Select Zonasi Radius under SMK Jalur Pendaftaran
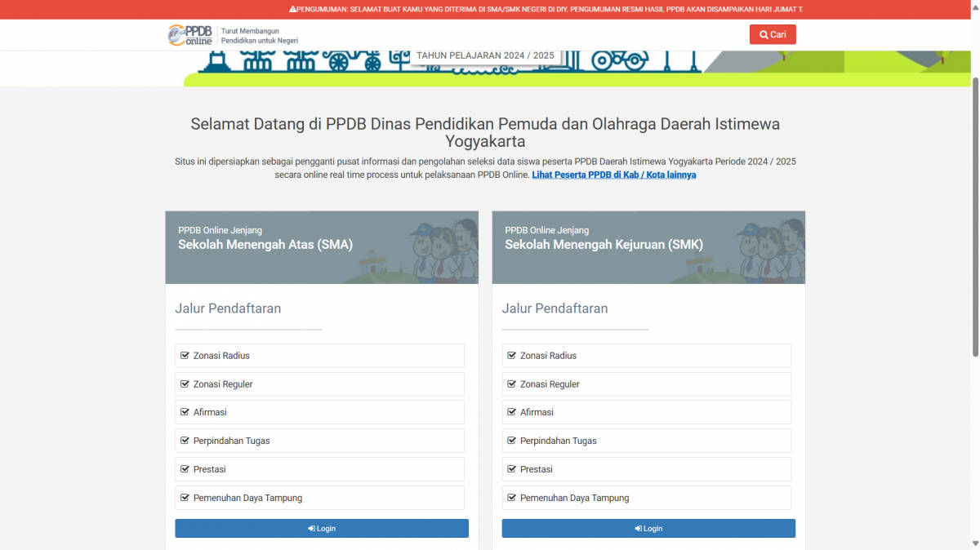Screen dimensions: 980x550 pyautogui.click(x=646, y=355)
